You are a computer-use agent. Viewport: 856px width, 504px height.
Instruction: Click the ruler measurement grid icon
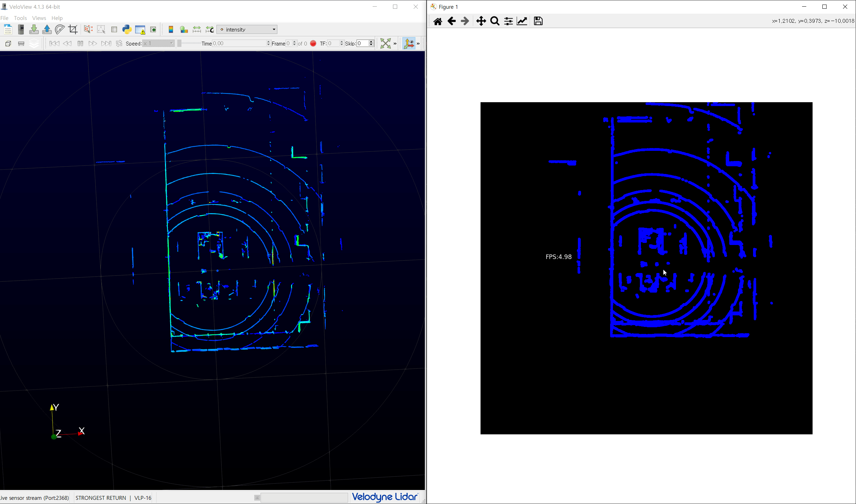coord(21,43)
